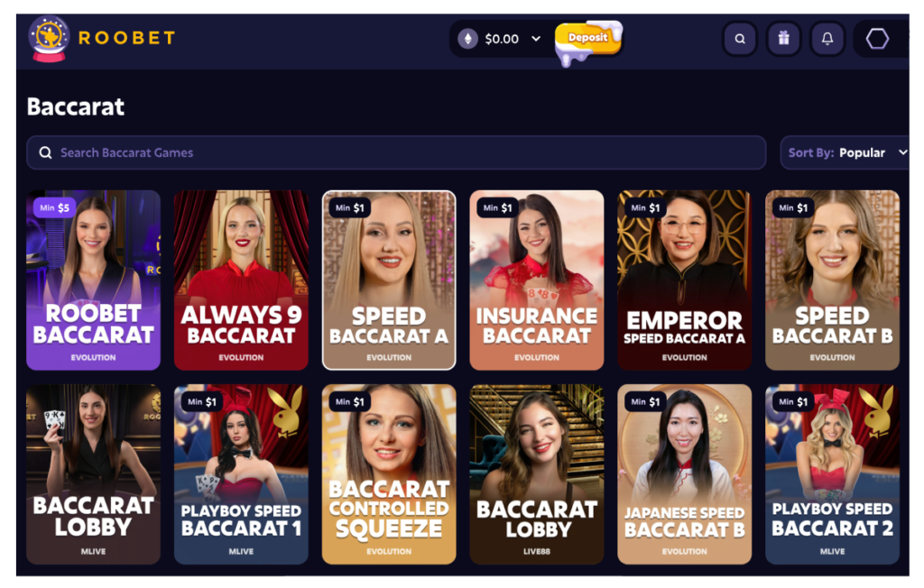Image resolution: width=924 pixels, height=588 pixels.
Task: Open Emperor Speed Baccarat A tile
Action: coord(685,280)
